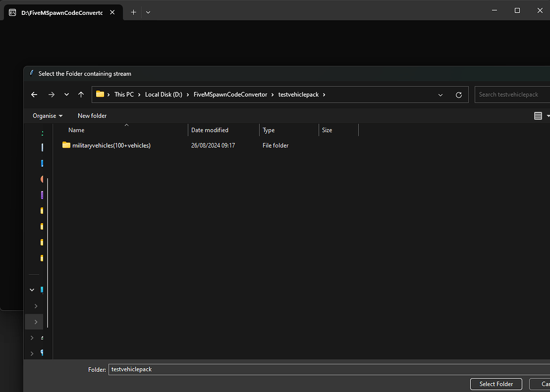This screenshot has width=550, height=392.
Task: Click the purple Gallery icon in the navigation pane
Action: click(x=42, y=195)
